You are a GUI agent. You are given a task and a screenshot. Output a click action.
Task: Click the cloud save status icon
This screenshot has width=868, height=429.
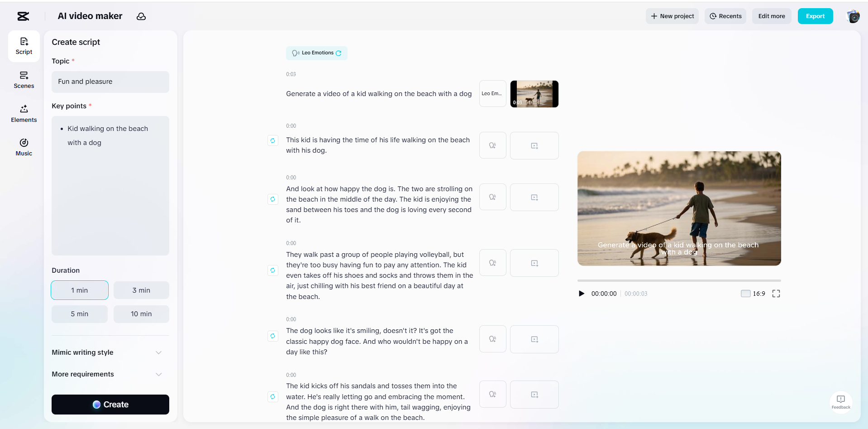click(x=141, y=16)
